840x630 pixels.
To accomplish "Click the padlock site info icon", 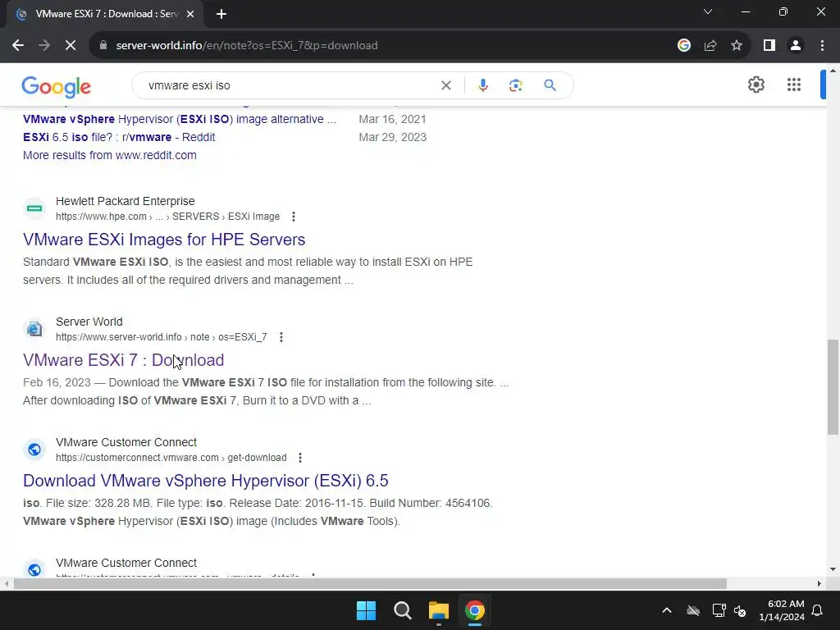I will coord(103,46).
